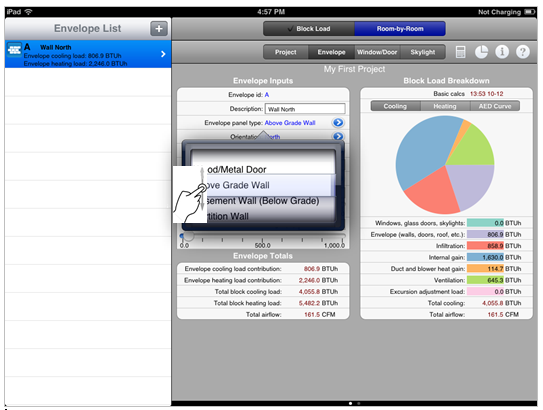This screenshot has height=410, width=543.
Task: Select the Heating breakdown button
Action: [445, 106]
